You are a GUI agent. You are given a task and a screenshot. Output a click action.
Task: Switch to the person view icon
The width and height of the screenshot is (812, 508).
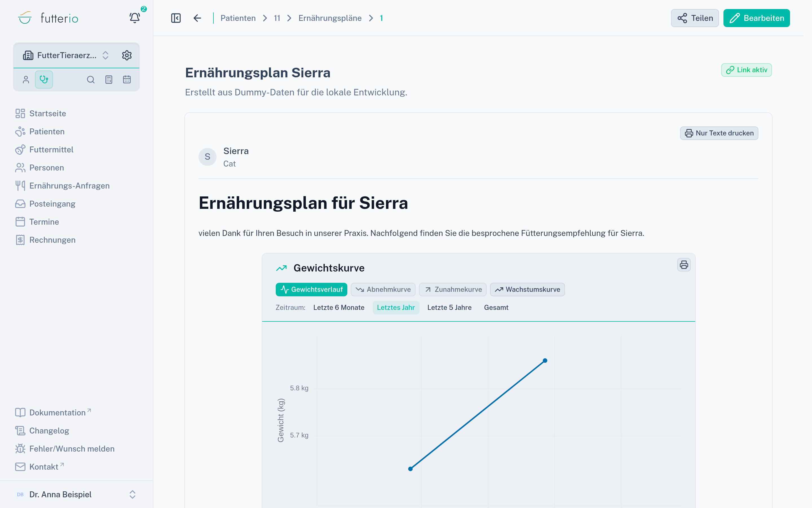click(26, 80)
